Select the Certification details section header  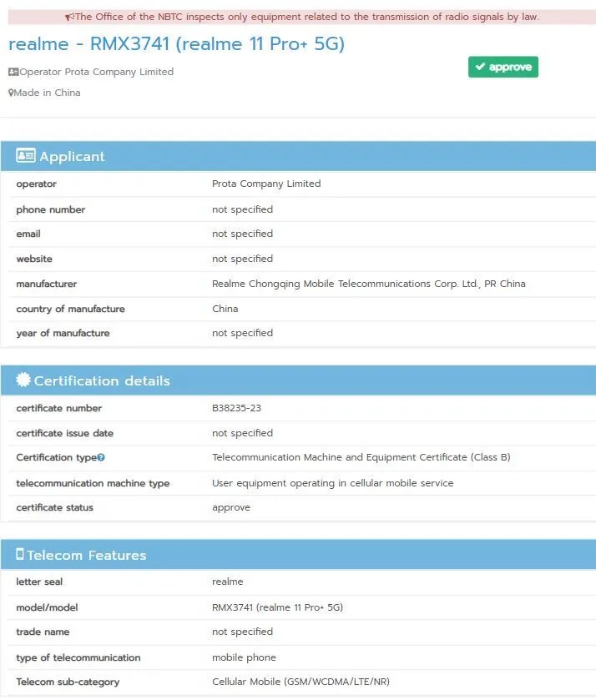[298, 380]
